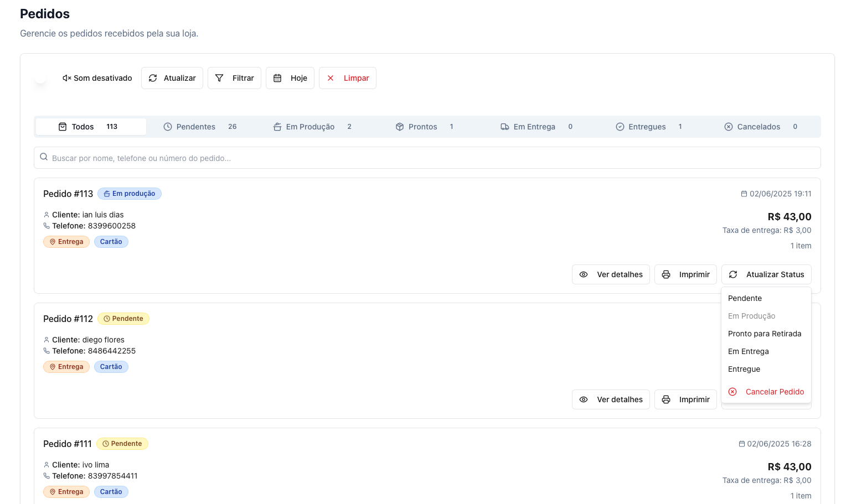Image resolution: width=841 pixels, height=504 pixels.
Task: Focus the order search input field
Action: tap(427, 158)
